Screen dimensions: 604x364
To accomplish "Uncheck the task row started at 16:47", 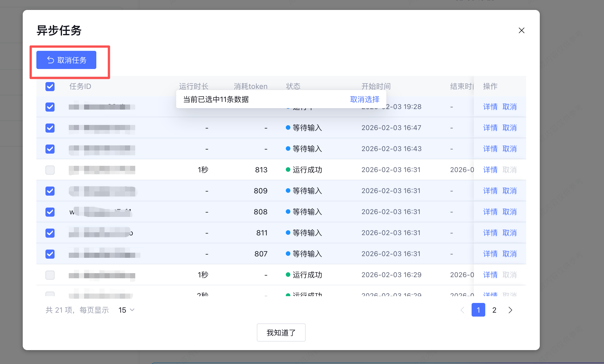I will tap(50, 128).
